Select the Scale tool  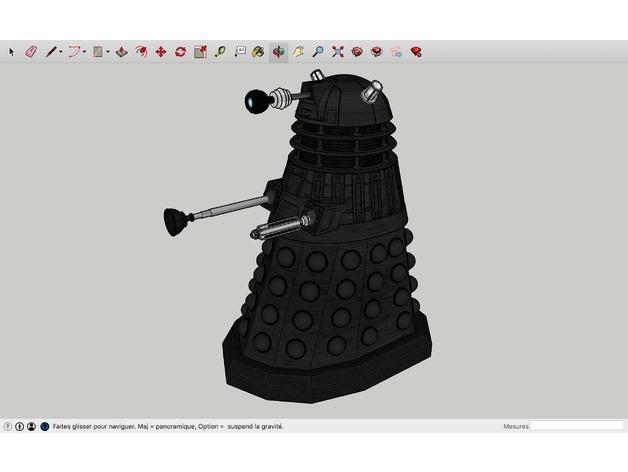200,52
